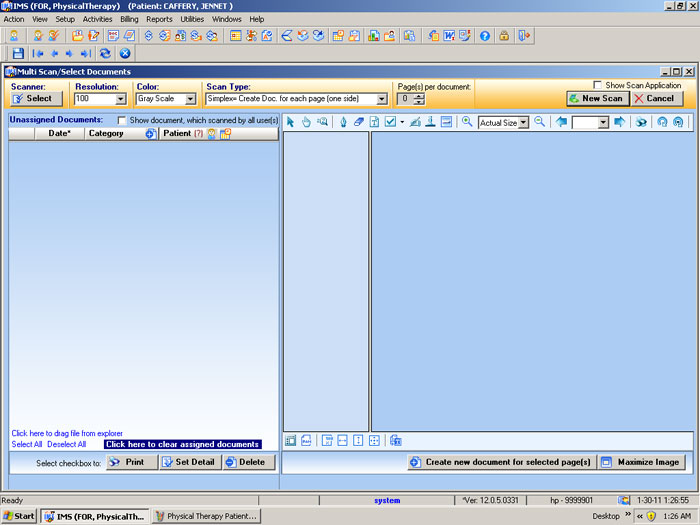
Task: Expand taskbar Desktop toolbar chevron
Action: coord(628,514)
